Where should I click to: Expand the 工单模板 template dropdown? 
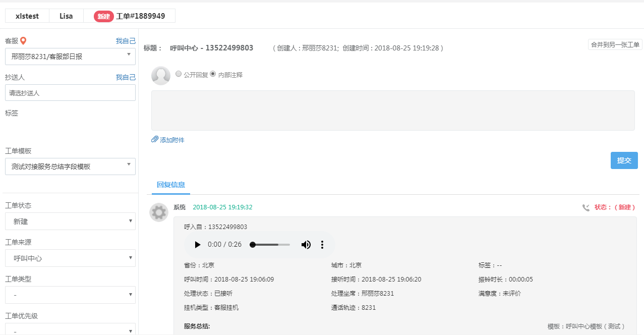click(x=70, y=166)
